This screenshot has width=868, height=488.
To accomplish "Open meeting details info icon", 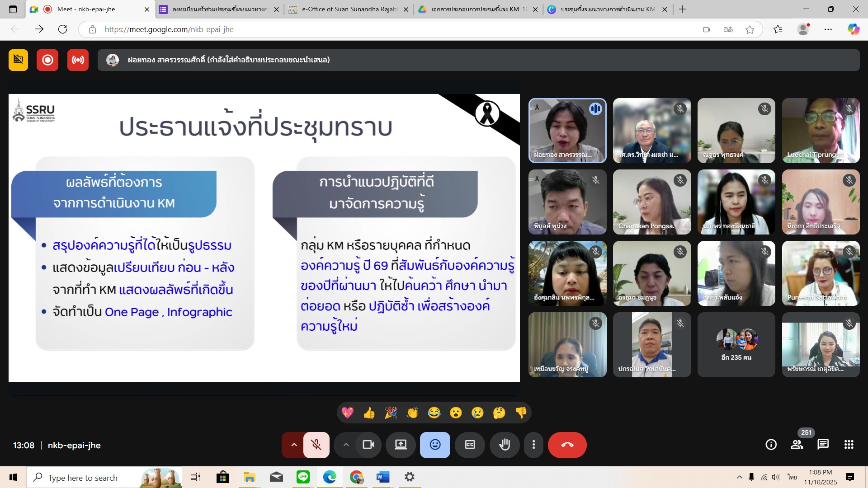I will 771,445.
